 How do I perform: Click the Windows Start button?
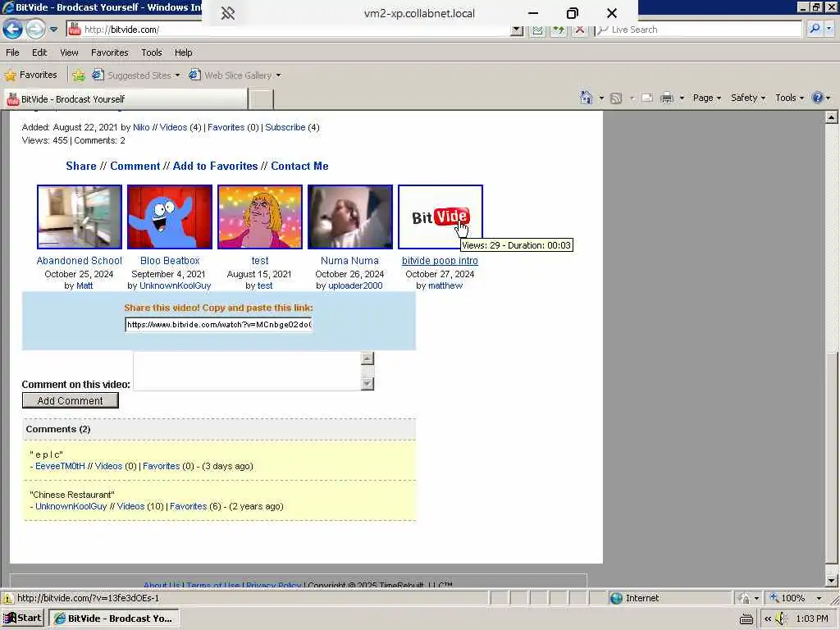[x=22, y=619]
